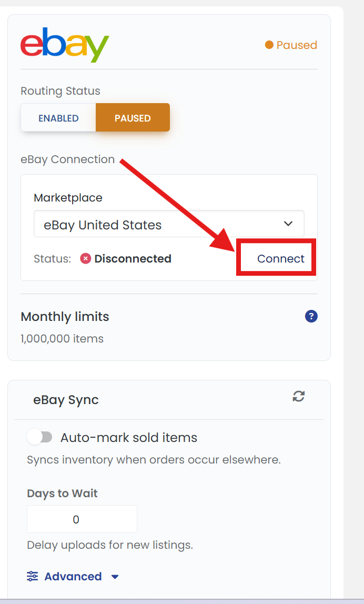Set Routing Status to Enabled
Screen dimensions: 364x604
(58, 118)
